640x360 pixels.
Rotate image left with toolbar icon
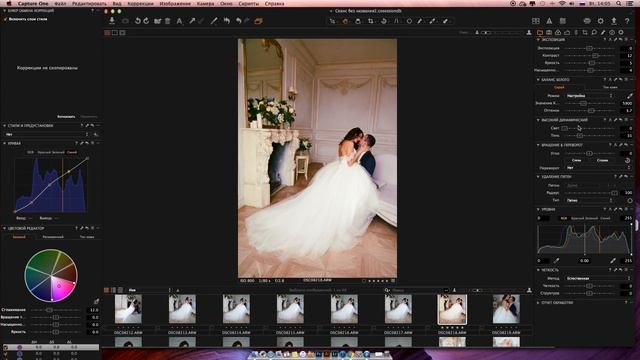point(138,21)
